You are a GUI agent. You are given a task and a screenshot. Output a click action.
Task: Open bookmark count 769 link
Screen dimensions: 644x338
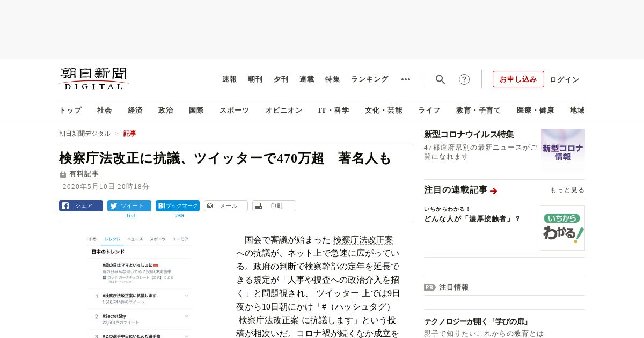click(x=180, y=216)
